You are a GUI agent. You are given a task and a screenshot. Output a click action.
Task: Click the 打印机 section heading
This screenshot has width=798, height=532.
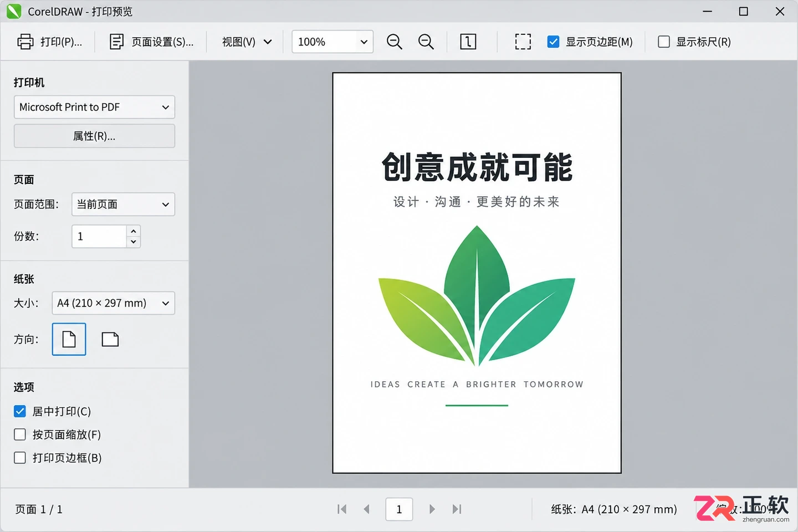(29, 83)
